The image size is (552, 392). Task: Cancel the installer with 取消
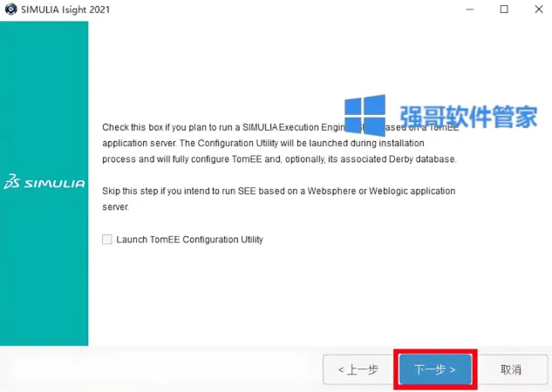(511, 369)
